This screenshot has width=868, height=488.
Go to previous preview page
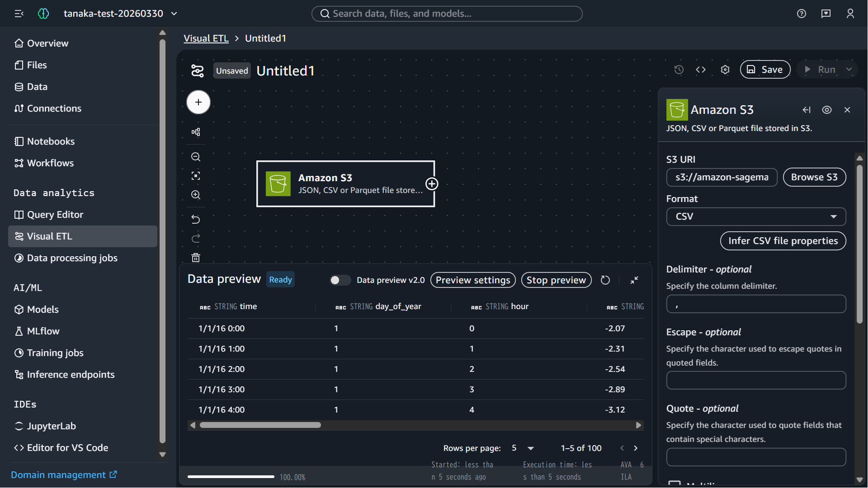pyautogui.click(x=622, y=448)
